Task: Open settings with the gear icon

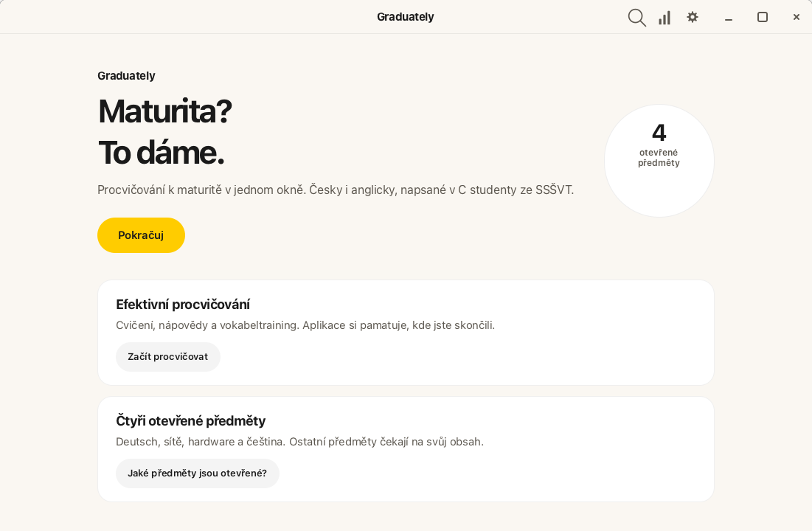Action: (693, 17)
